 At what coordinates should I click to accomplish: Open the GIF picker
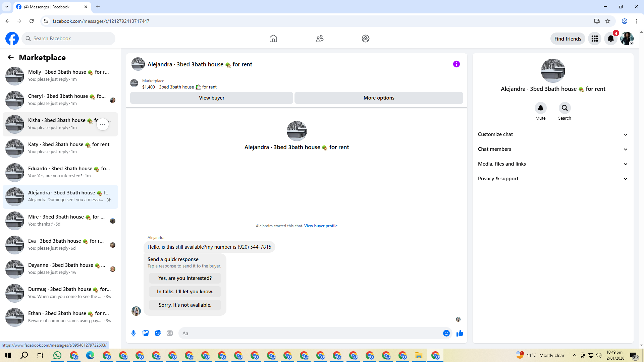(170, 333)
